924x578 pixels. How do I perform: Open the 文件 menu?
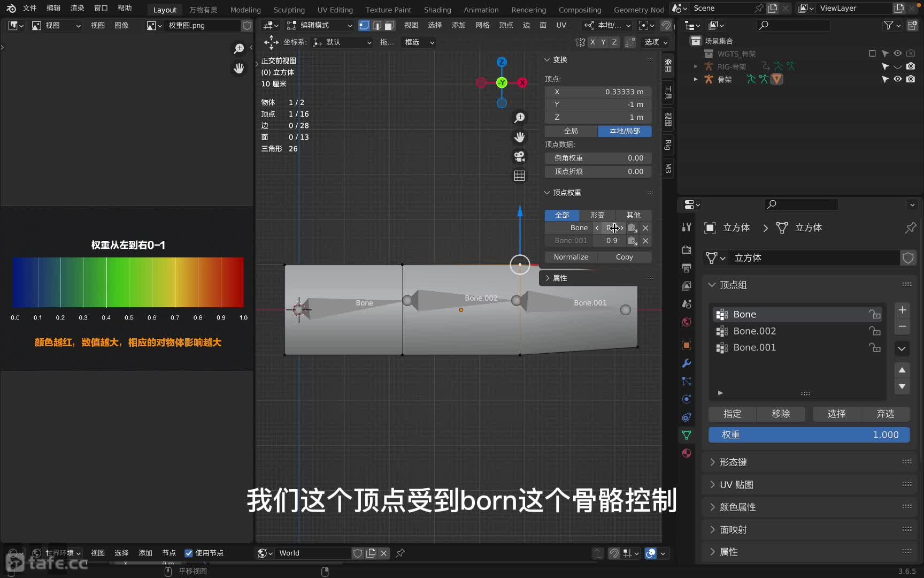[29, 8]
